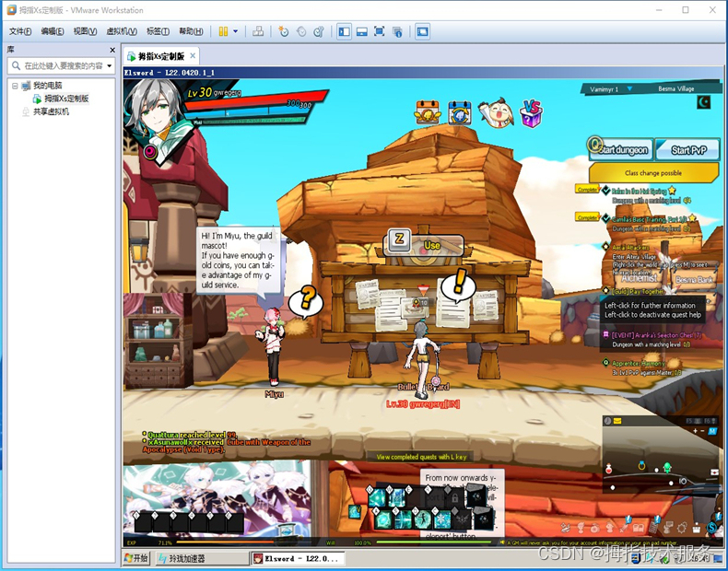This screenshot has width=728, height=571.
Task: Use the skill in slot S
Action: click(403, 519)
